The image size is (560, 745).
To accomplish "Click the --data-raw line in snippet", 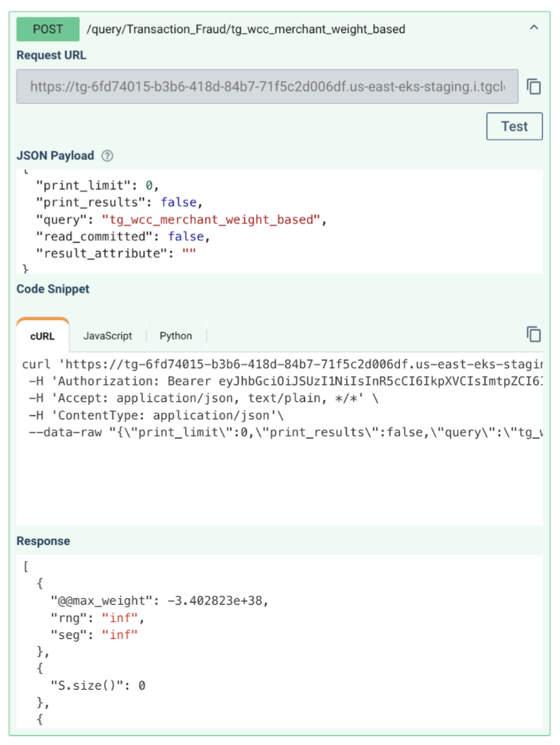I will 281,432.
